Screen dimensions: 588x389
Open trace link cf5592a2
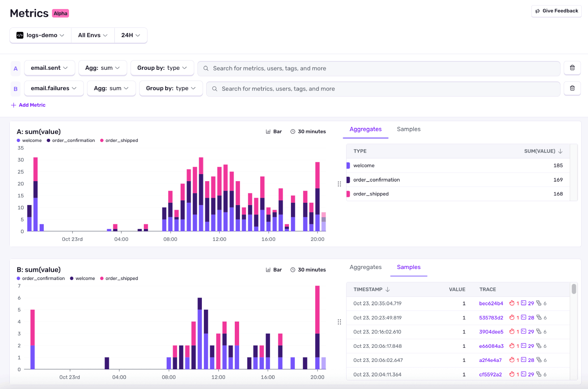pos(490,374)
